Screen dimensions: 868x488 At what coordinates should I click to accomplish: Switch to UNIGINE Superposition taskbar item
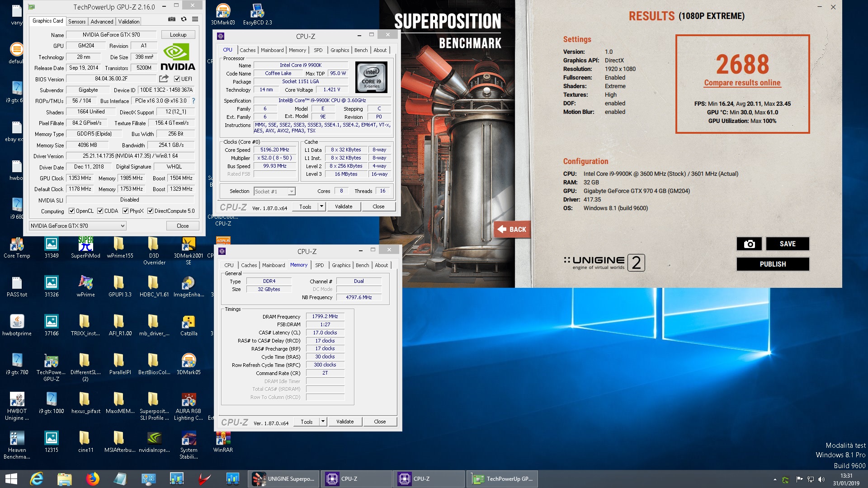[283, 479]
